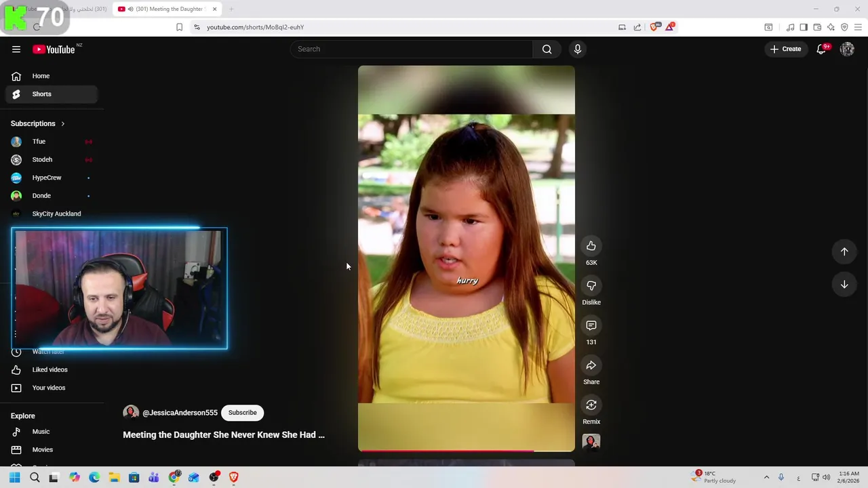Open SkyCity Auckland subscription

click(x=52, y=213)
